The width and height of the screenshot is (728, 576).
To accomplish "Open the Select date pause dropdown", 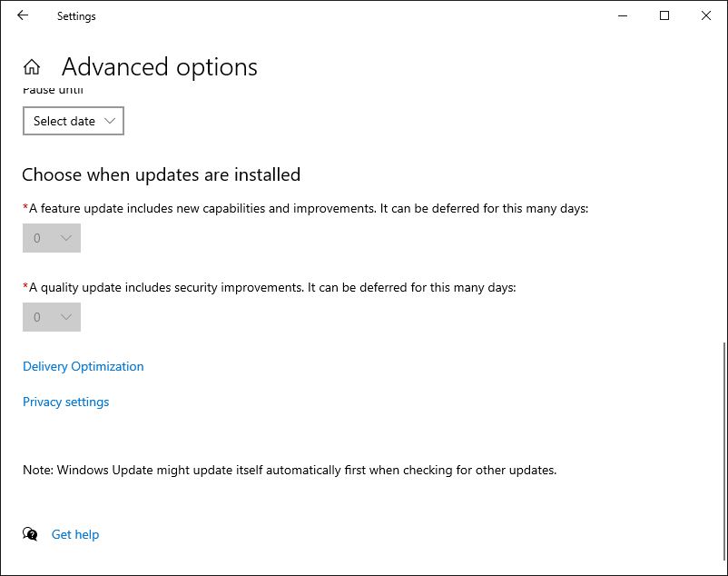I will coord(74,121).
